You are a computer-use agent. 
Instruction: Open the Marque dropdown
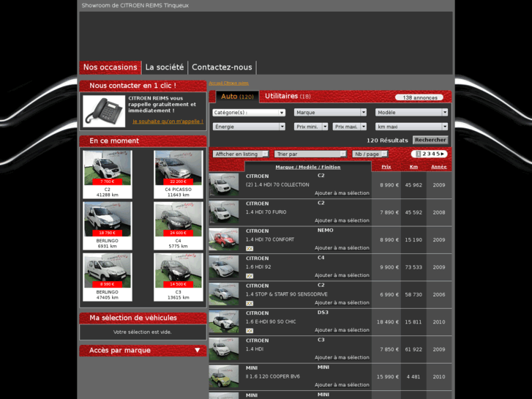coord(330,113)
